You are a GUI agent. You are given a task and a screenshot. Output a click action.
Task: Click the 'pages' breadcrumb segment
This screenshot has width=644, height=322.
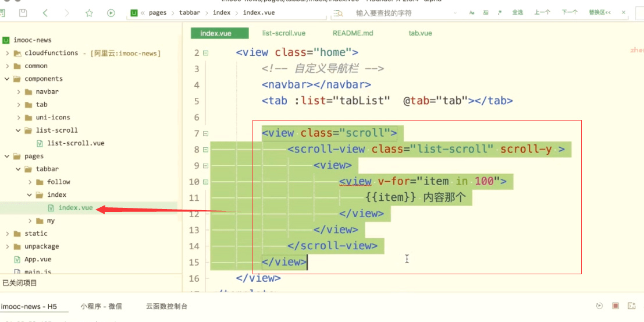[158, 13]
